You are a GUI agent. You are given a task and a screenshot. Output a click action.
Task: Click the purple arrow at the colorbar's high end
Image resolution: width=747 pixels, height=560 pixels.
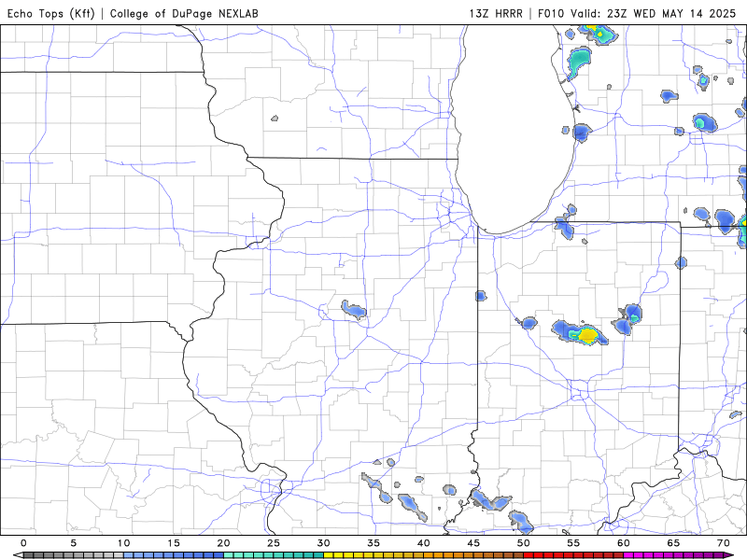pos(728,555)
